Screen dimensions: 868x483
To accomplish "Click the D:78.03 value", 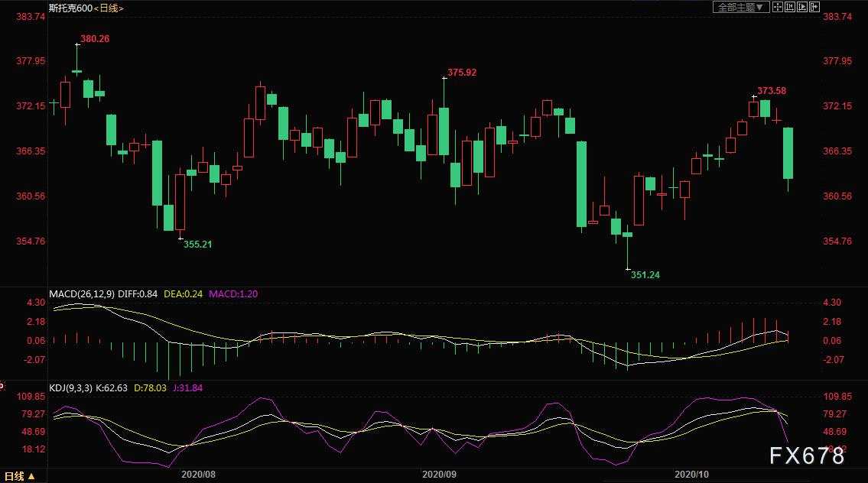I will pyautogui.click(x=150, y=388).
